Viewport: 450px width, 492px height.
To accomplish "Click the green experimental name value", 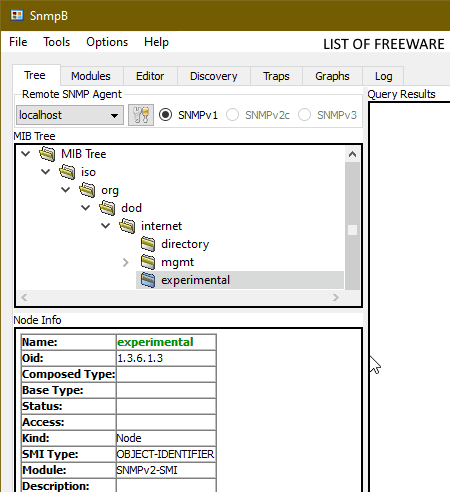I will click(x=155, y=342).
